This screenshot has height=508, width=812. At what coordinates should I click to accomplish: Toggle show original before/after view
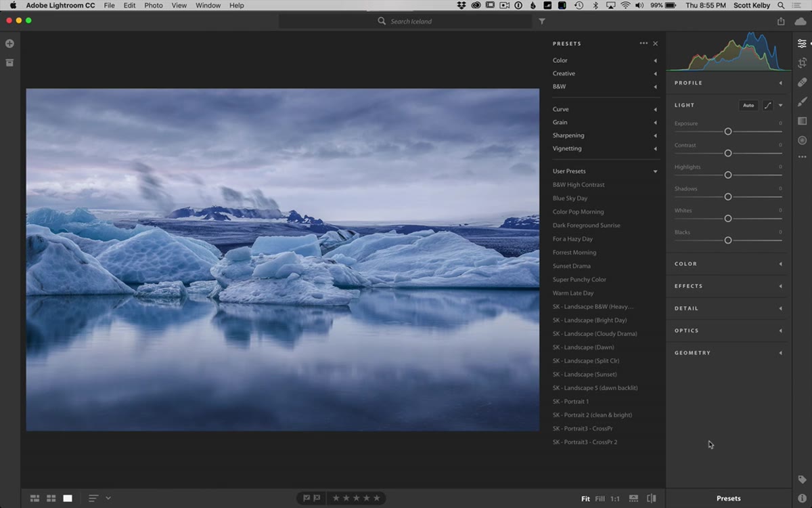[x=651, y=499]
